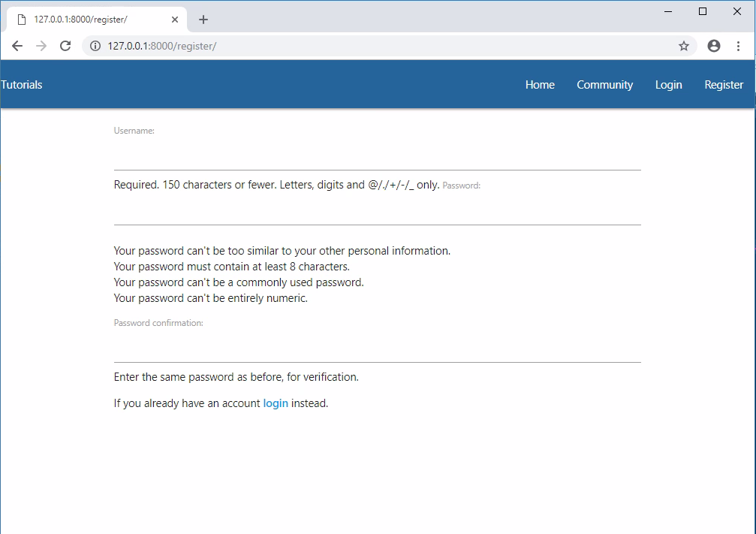Click into the Username input field
756x534 pixels.
(377, 156)
